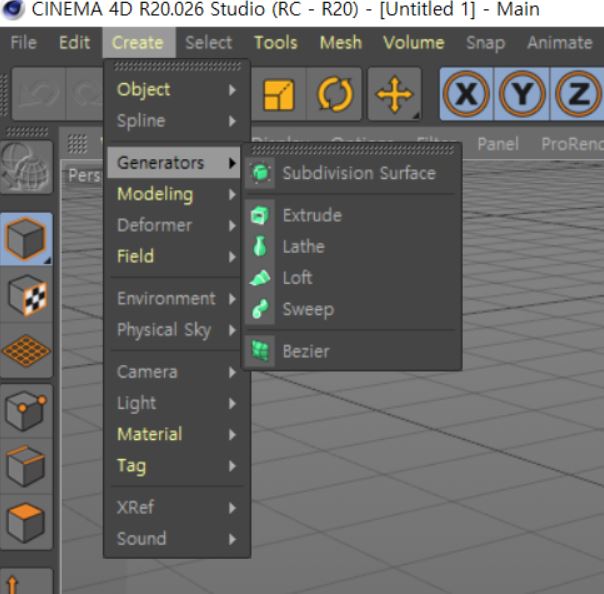Toggle Z axis lock

(577, 94)
